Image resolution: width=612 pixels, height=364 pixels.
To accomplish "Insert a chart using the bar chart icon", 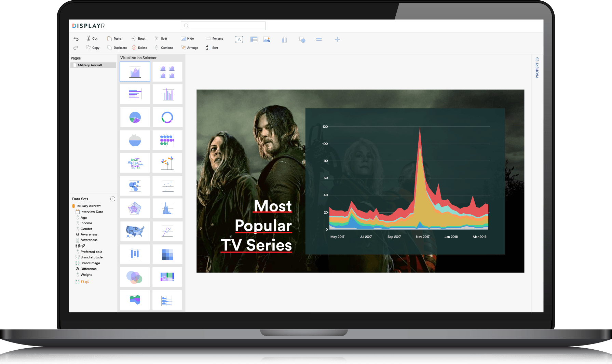I will tap(284, 40).
